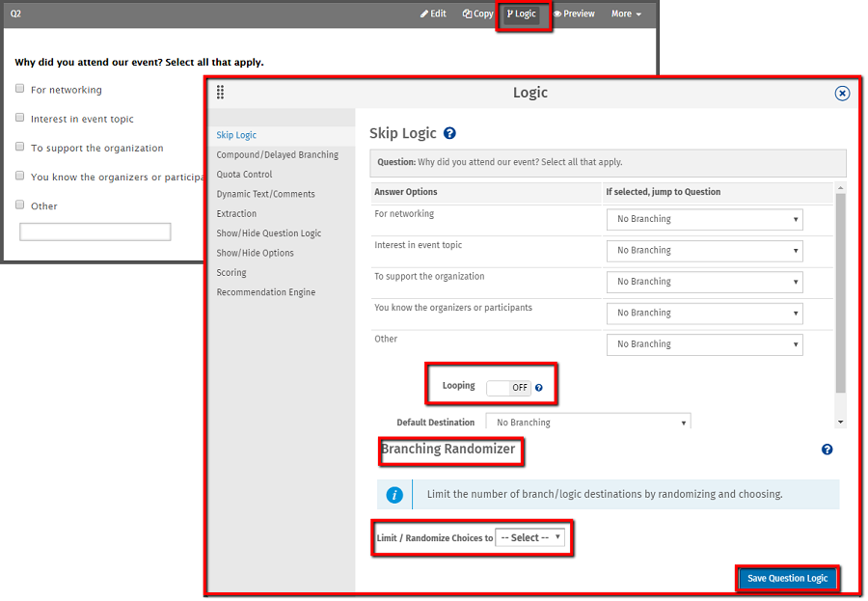Open branching dropdown for Other answer option

pyautogui.click(x=705, y=344)
